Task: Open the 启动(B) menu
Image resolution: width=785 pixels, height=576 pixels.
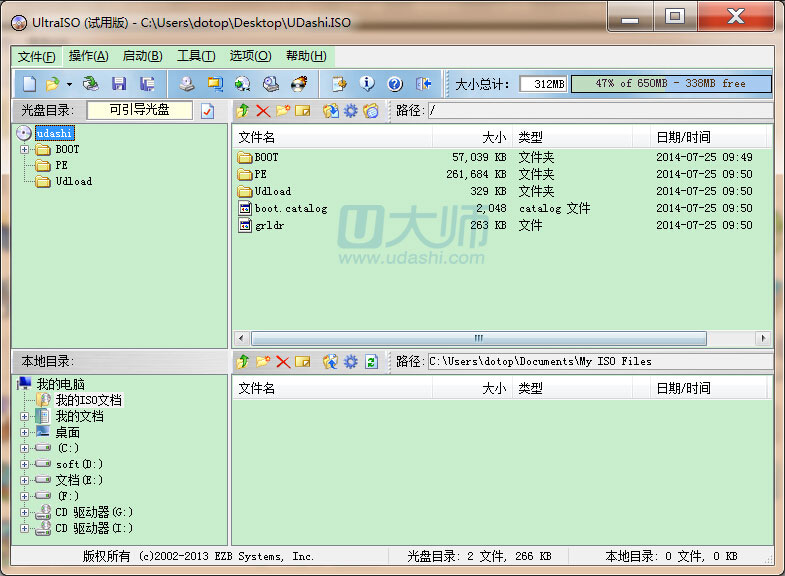Action: pyautogui.click(x=143, y=56)
